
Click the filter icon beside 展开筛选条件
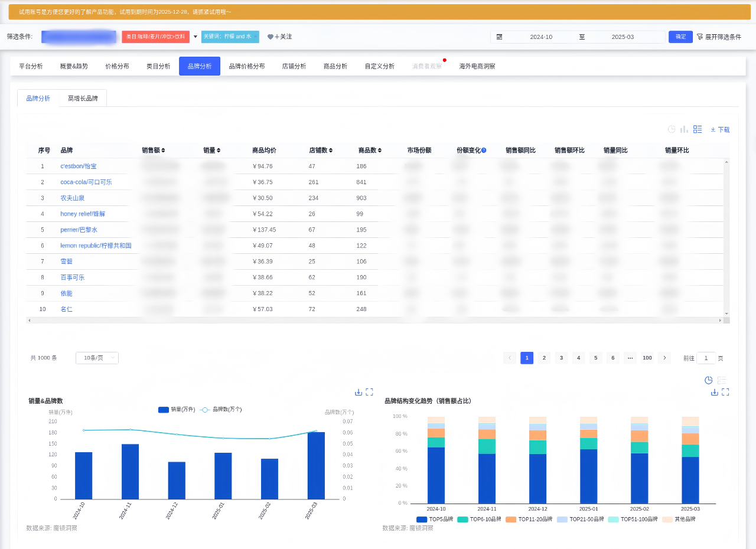coord(700,37)
